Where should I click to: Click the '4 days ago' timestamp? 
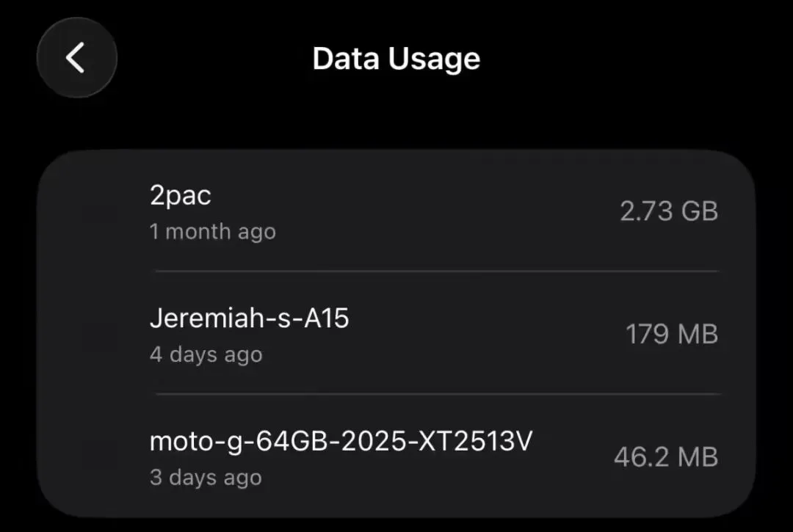pyautogui.click(x=206, y=355)
